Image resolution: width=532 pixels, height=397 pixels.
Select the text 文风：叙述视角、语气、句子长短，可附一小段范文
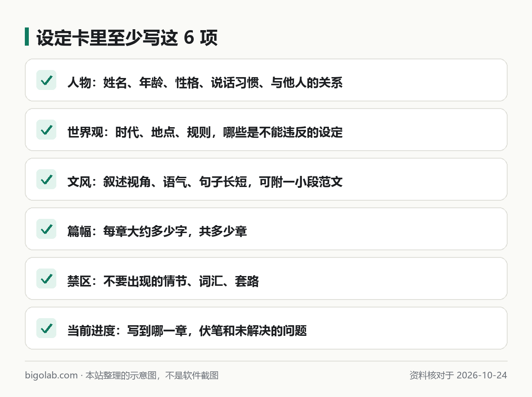[205, 182]
